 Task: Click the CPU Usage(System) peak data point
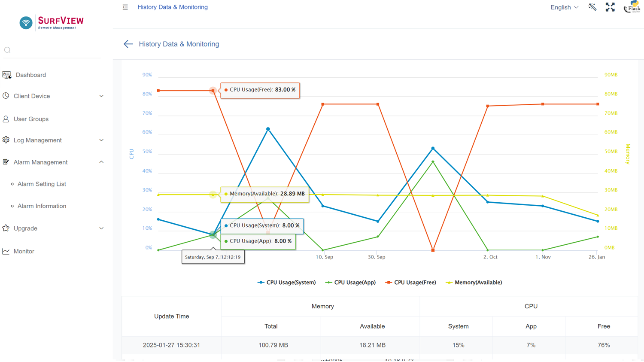(268, 129)
